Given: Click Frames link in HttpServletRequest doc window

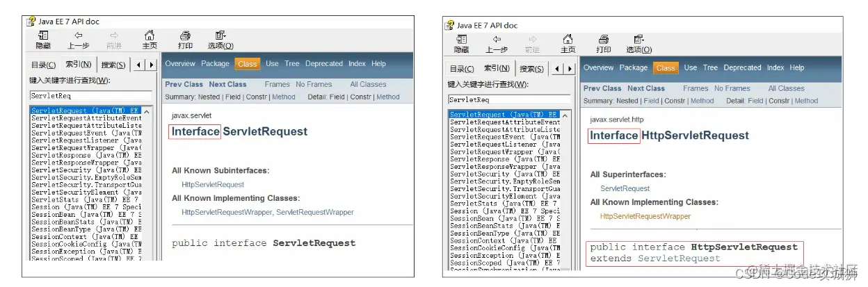Looking at the screenshot, I should coord(696,88).
